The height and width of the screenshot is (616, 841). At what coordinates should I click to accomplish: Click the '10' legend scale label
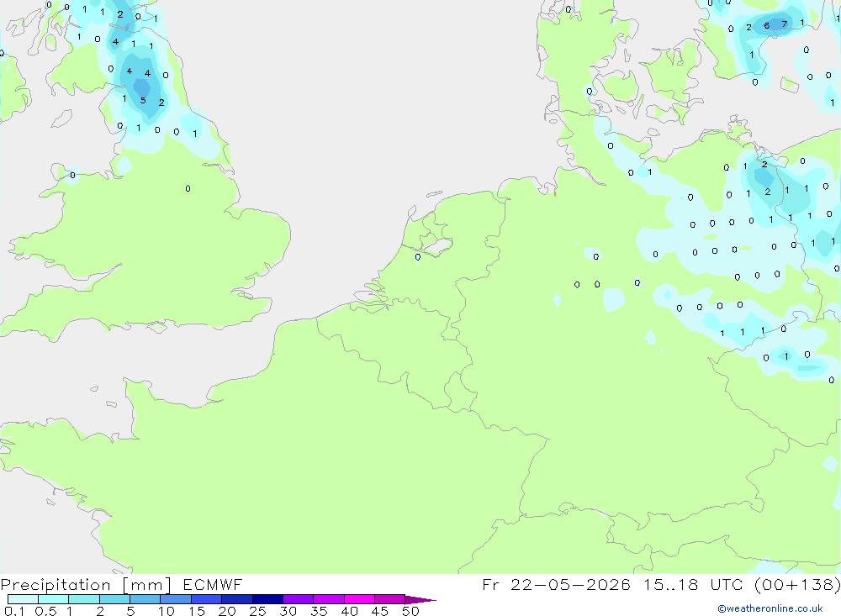pyautogui.click(x=167, y=611)
